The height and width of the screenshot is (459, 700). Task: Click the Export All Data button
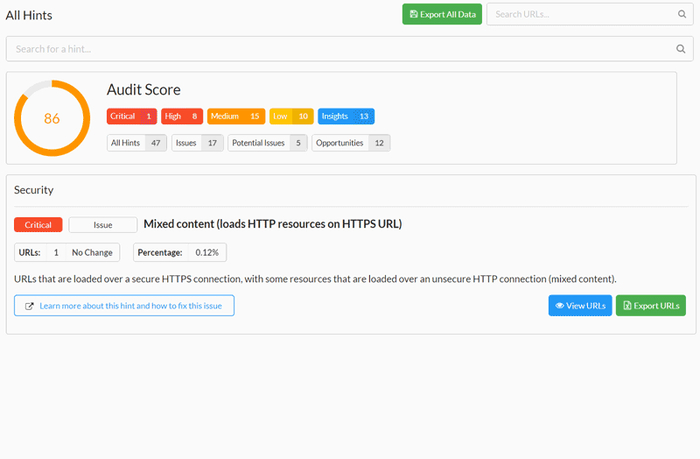tap(442, 14)
